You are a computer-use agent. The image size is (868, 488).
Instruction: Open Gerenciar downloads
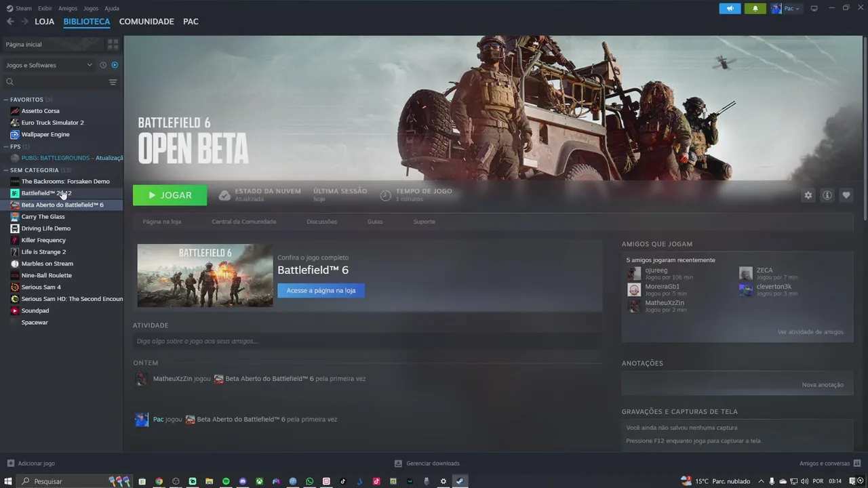[427, 464]
